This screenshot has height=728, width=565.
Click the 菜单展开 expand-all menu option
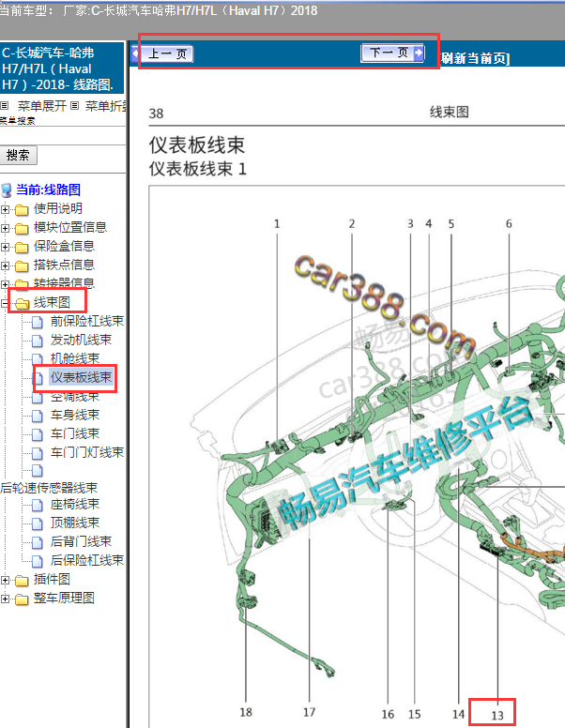click(x=42, y=106)
